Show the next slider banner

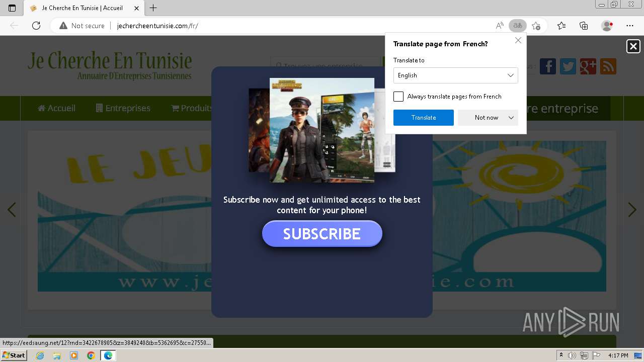click(632, 210)
